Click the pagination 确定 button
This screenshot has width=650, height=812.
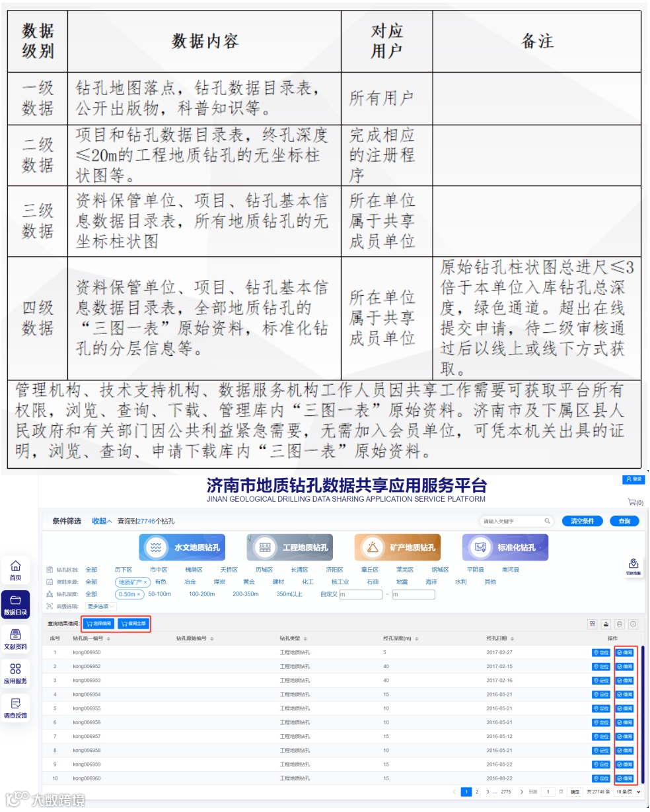click(x=575, y=792)
